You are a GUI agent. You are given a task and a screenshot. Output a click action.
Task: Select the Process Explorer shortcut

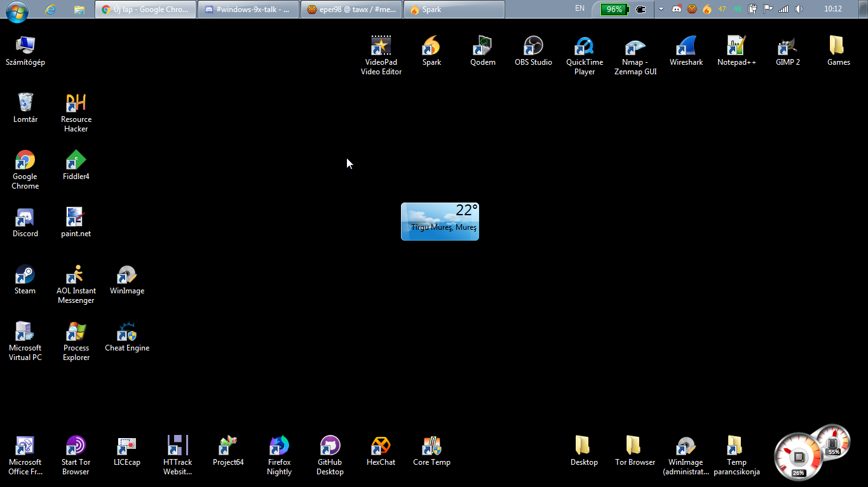(76, 341)
